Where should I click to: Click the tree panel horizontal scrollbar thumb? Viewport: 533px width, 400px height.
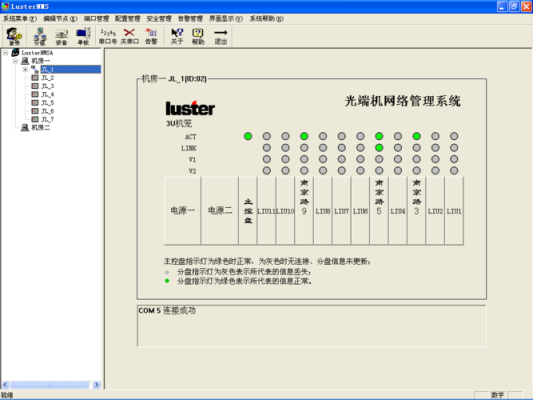pyautogui.click(x=50, y=384)
